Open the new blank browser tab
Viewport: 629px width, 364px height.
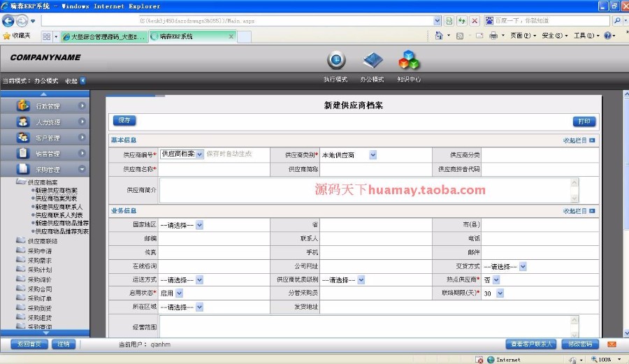coord(245,36)
